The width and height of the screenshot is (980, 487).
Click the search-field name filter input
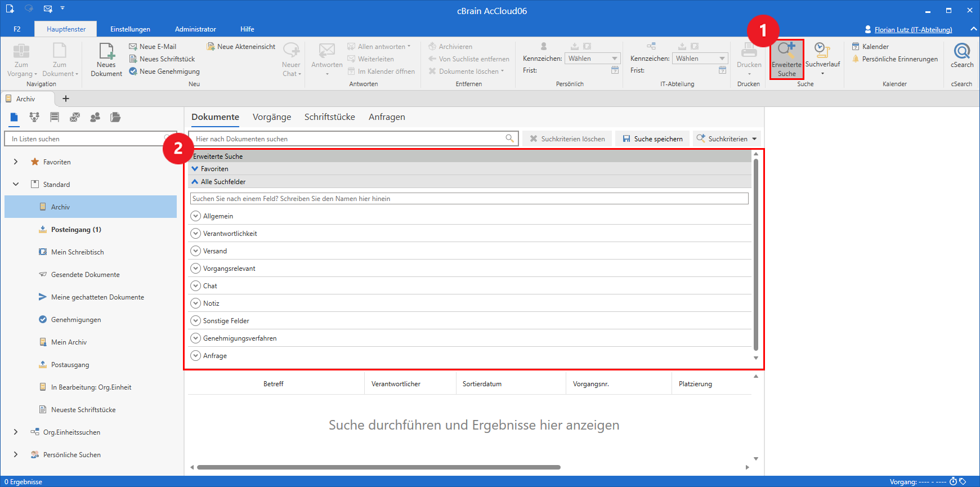pyautogui.click(x=469, y=199)
